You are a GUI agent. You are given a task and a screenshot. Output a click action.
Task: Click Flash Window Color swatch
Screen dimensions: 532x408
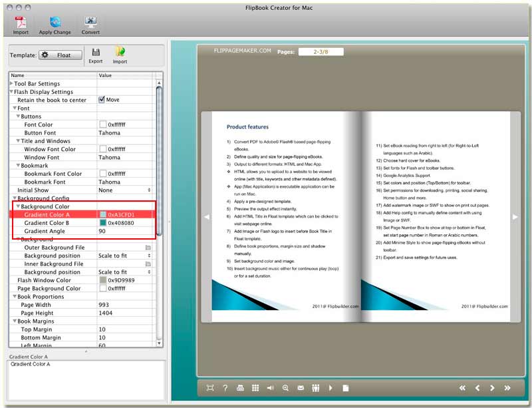pyautogui.click(x=103, y=280)
